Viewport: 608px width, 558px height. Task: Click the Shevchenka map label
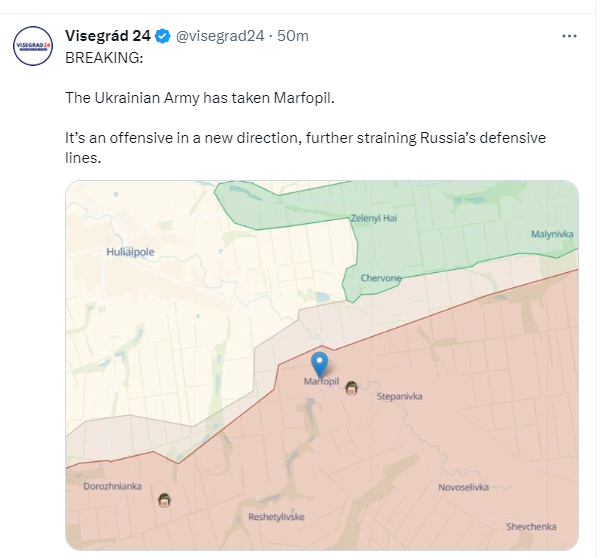coord(531,527)
